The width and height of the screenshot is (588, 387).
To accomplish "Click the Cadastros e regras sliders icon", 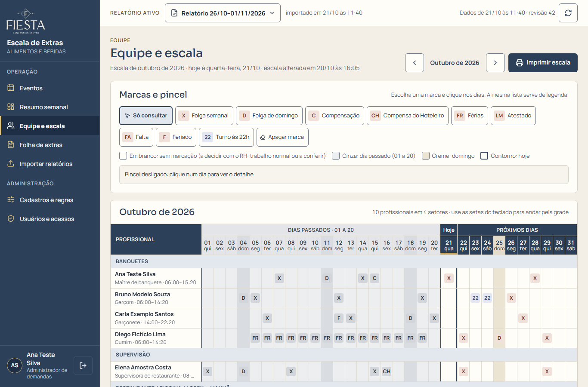I will (x=11, y=200).
